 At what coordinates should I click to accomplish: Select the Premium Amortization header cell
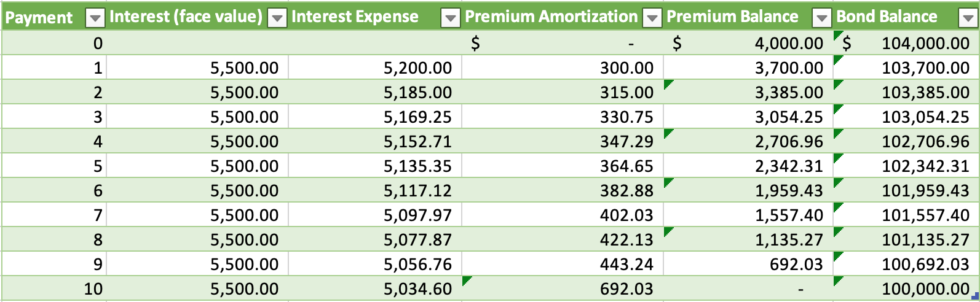point(551,17)
